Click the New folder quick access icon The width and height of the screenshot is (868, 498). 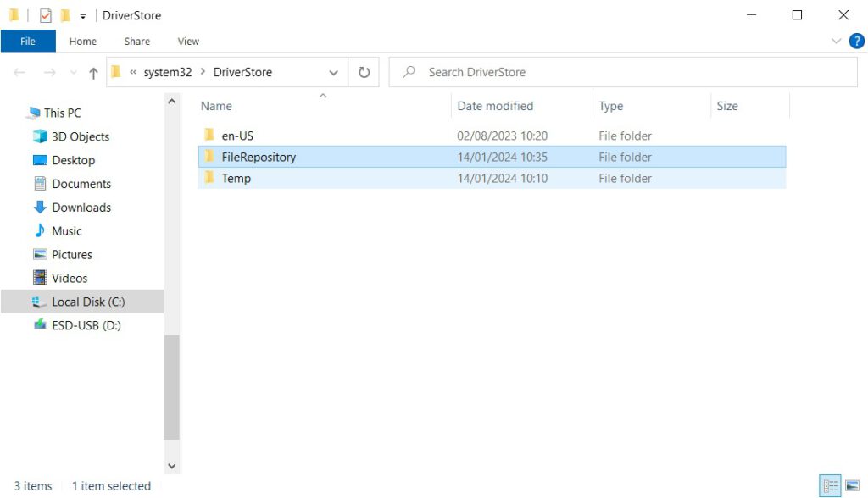pos(65,15)
